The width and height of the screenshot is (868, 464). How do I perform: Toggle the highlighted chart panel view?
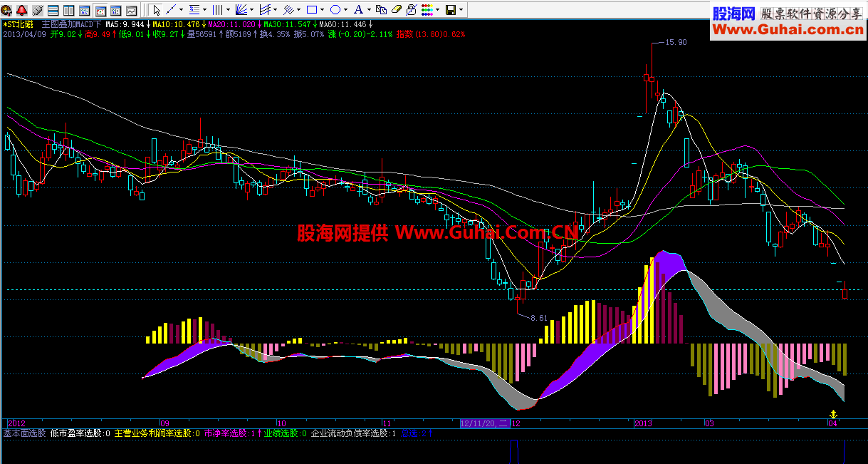coord(102,9)
